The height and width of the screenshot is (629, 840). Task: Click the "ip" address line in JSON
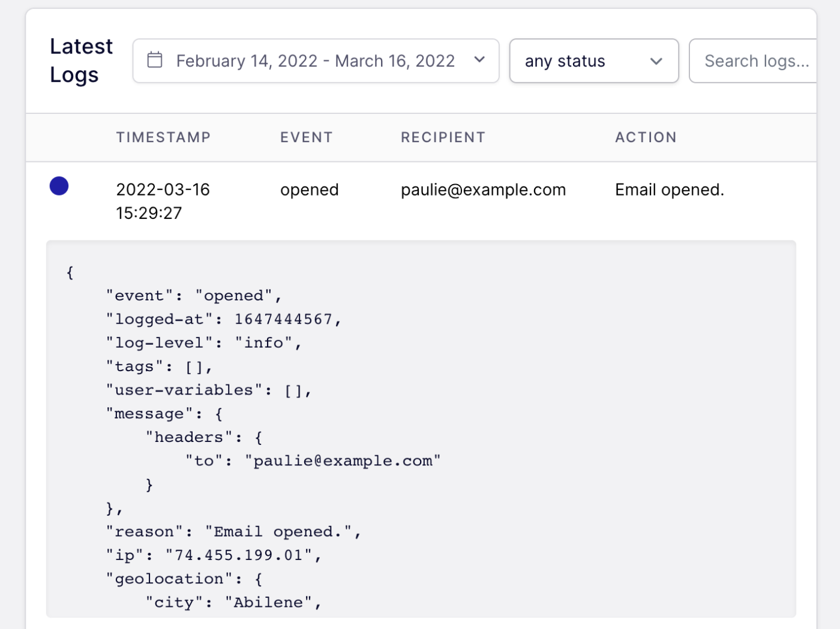point(214,555)
